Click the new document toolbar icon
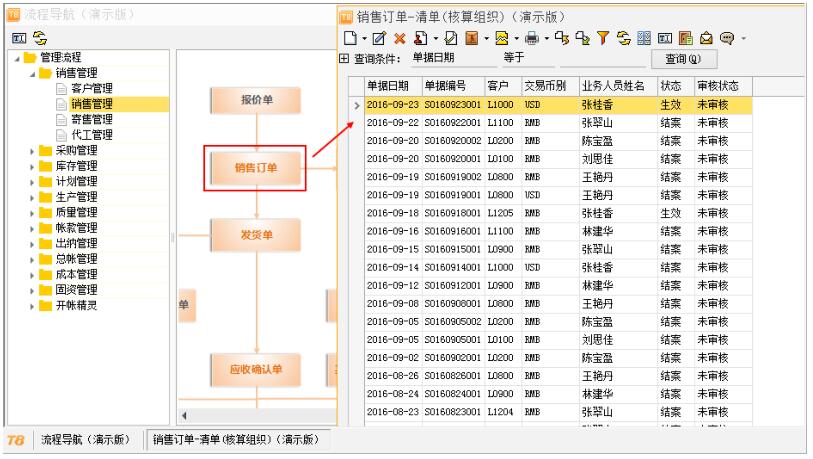 (348, 40)
